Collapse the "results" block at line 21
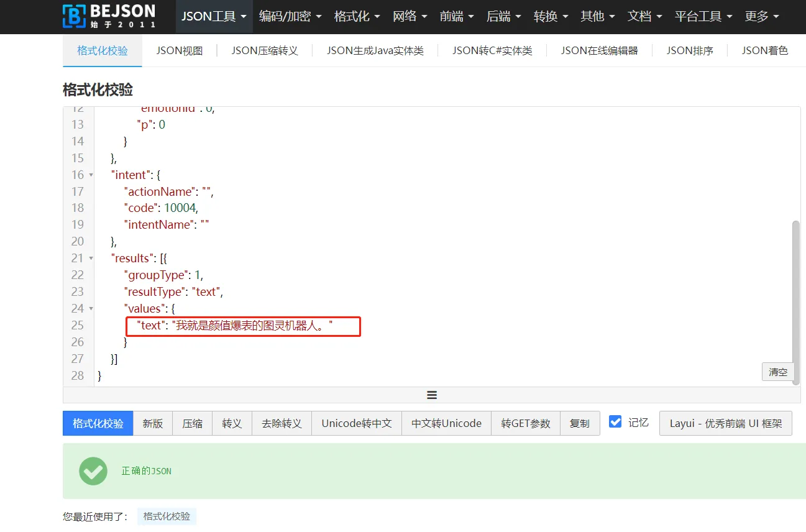 [x=91, y=259]
